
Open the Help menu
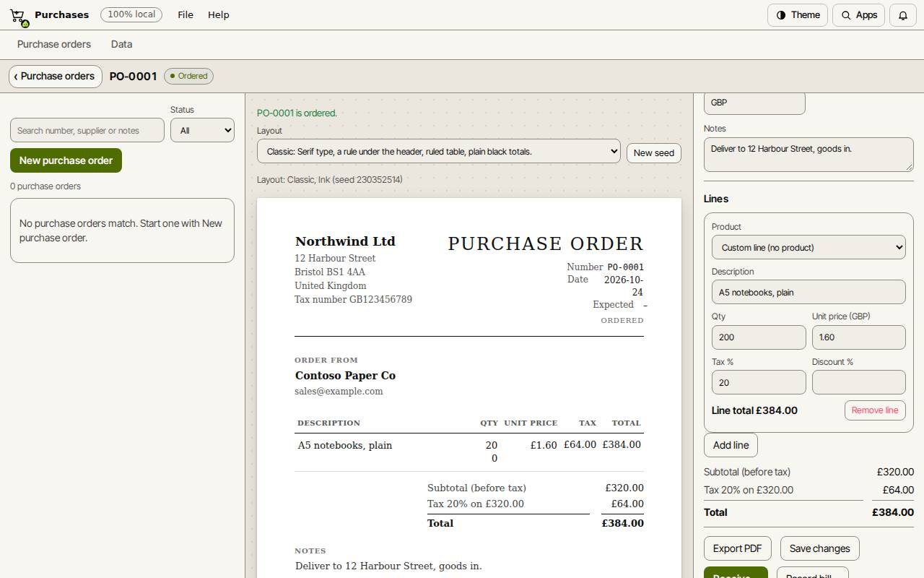(x=218, y=14)
